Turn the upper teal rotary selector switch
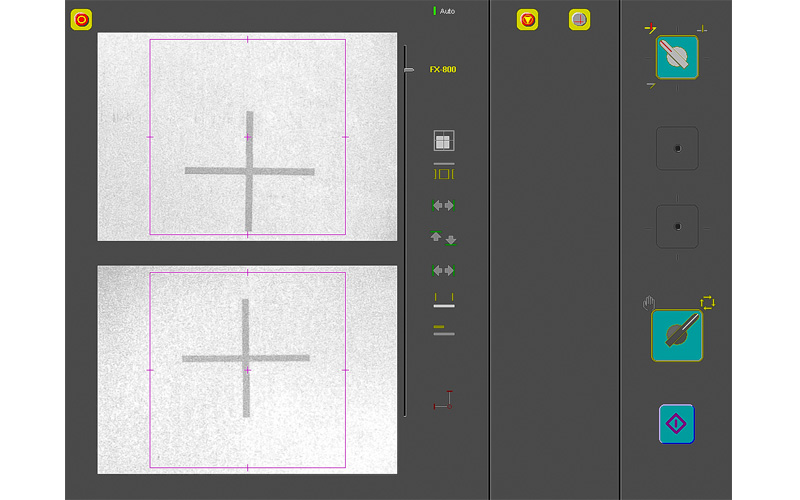This screenshot has height=500, width=800. pos(677,57)
